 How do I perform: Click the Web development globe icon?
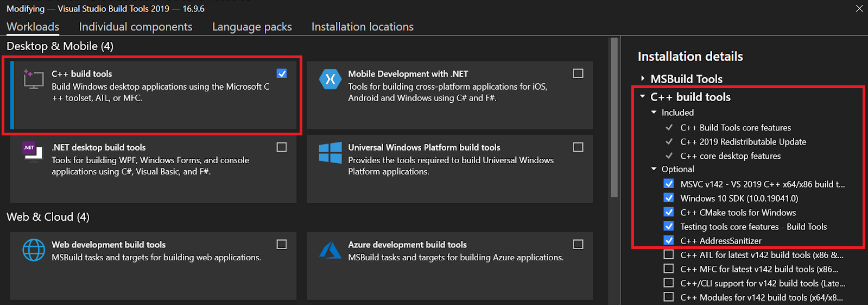34,250
